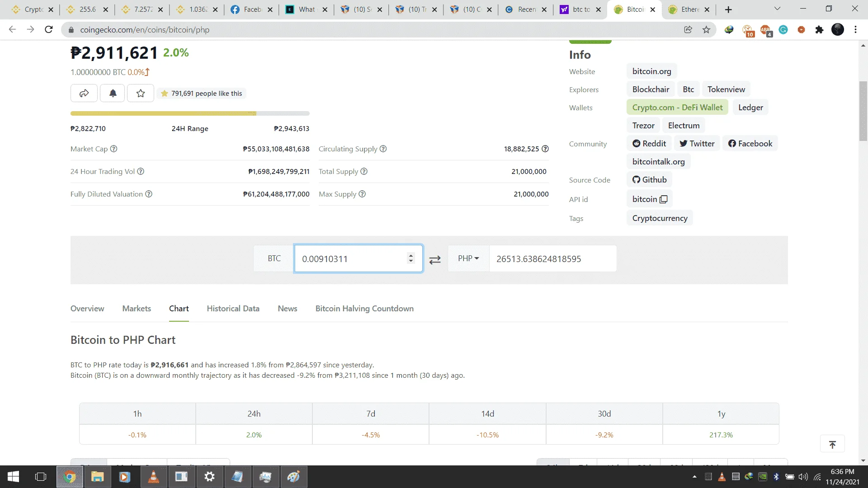
Task: Bookmark this page with the star icon
Action: (x=706, y=29)
